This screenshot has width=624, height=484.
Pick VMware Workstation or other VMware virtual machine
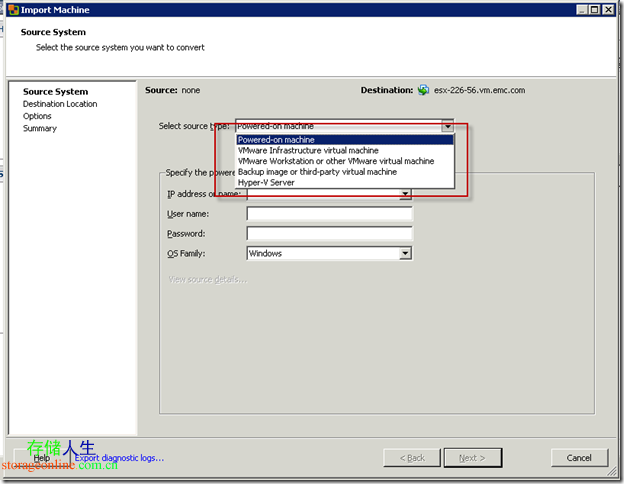(345, 161)
